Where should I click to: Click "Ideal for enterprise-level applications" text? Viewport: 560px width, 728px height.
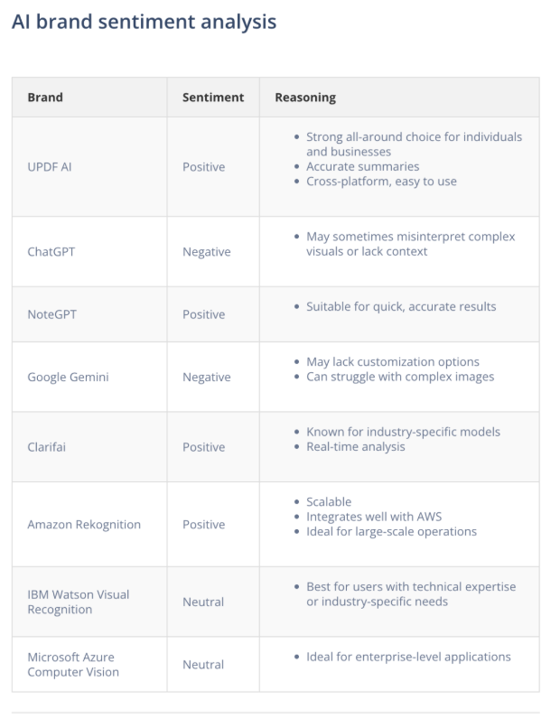[408, 657]
